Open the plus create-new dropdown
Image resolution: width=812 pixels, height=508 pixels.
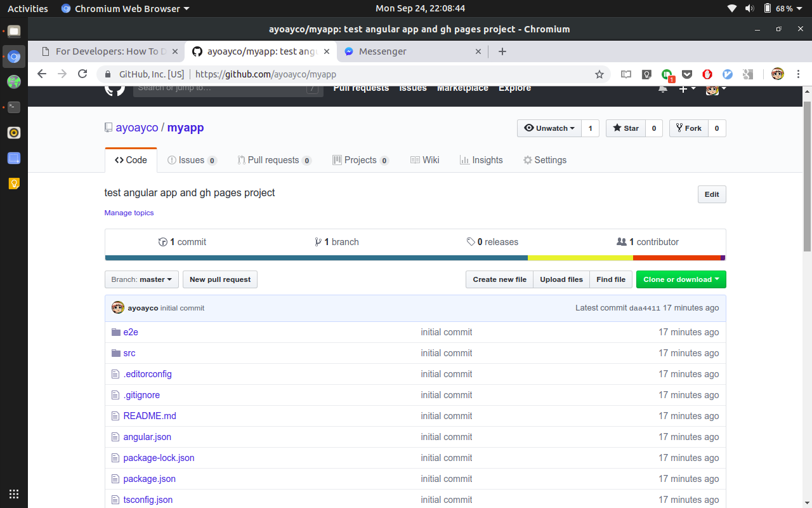click(x=687, y=89)
